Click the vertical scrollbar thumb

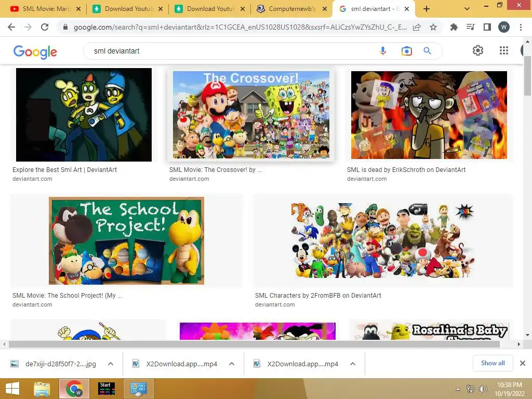(527, 76)
